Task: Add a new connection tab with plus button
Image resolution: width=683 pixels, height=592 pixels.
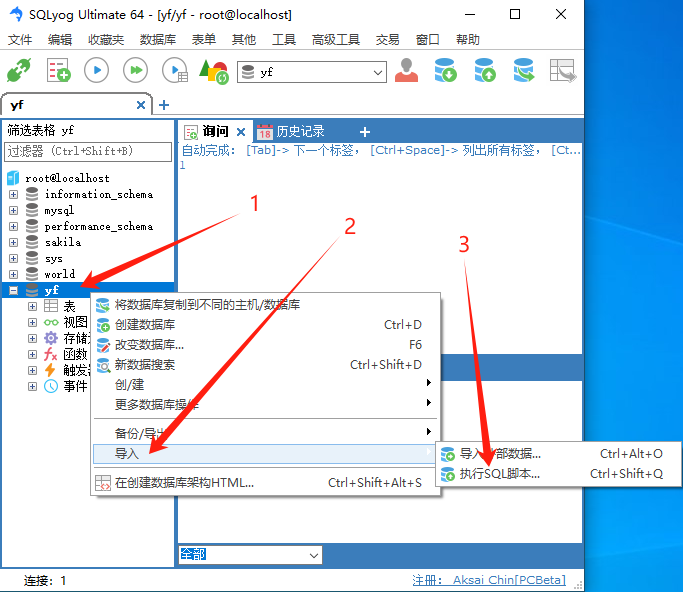Action: click(x=164, y=105)
